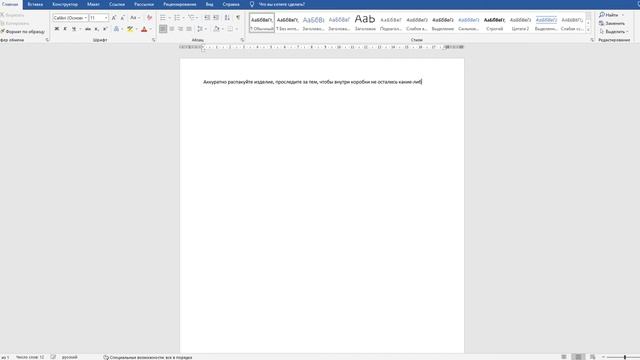
Task: Apply subscript formatting
Action: coord(97,29)
